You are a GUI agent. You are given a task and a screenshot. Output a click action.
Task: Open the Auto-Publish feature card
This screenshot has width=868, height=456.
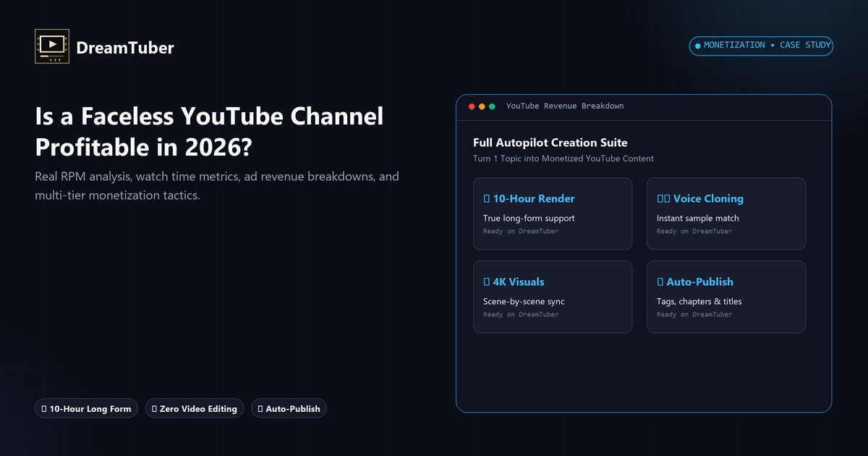(726, 297)
